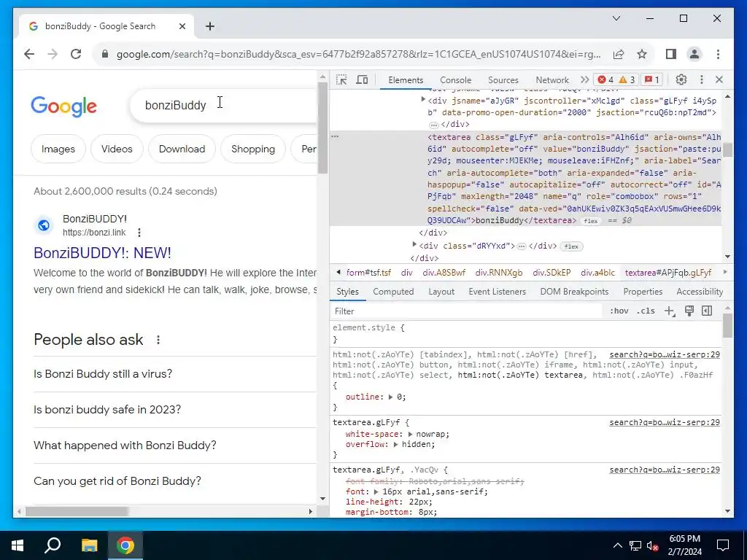Viewport: 747px width, 560px height.
Task: Activate the inspect element picker icon
Action: tap(341, 80)
